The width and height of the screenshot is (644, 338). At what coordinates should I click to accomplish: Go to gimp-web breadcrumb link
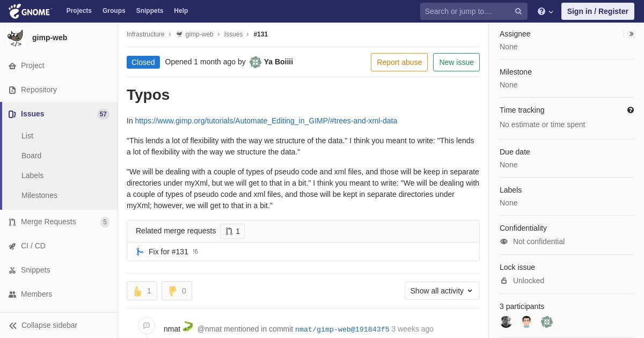click(x=199, y=34)
